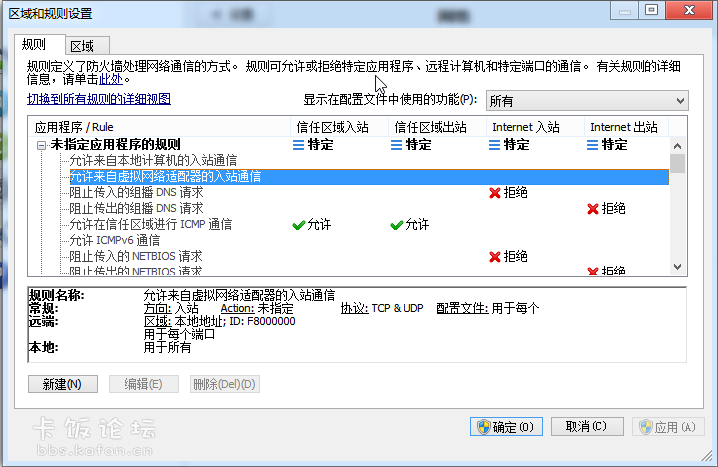Click red X deny icon for 阻止传入的组播 DNS 请求

coord(495,193)
